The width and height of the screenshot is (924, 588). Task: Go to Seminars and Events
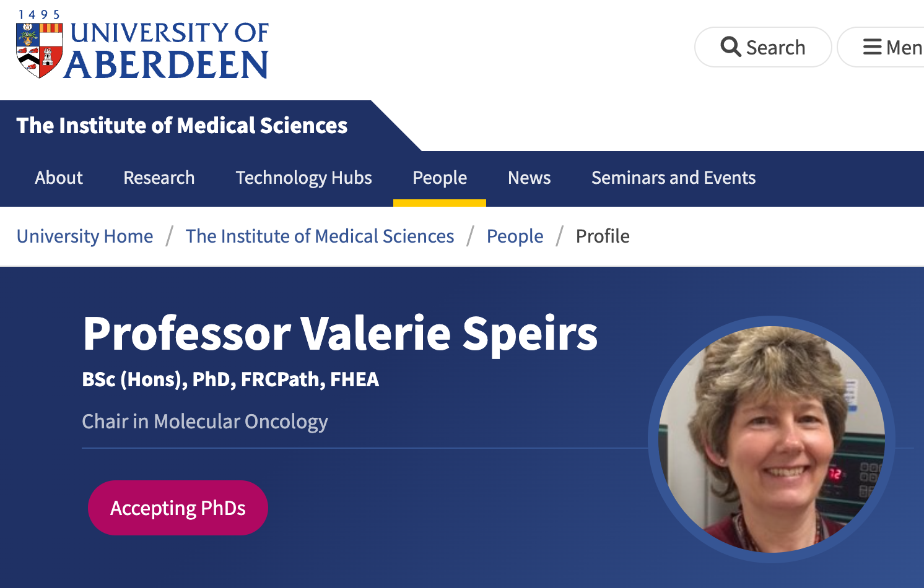[x=673, y=178]
